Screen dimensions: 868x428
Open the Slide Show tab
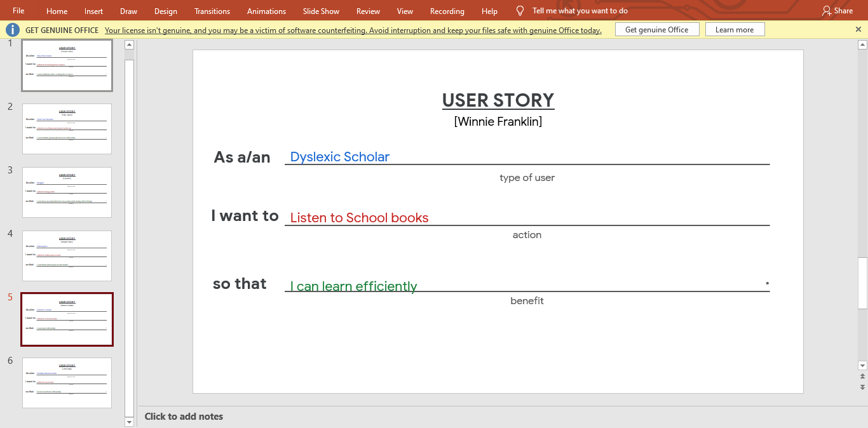click(x=321, y=11)
